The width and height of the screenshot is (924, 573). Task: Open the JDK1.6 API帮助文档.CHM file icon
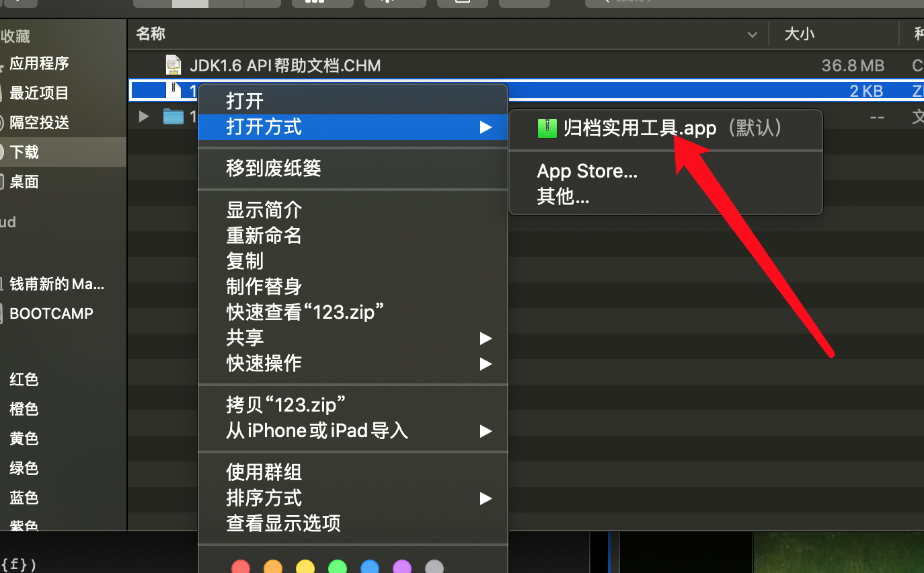173,65
